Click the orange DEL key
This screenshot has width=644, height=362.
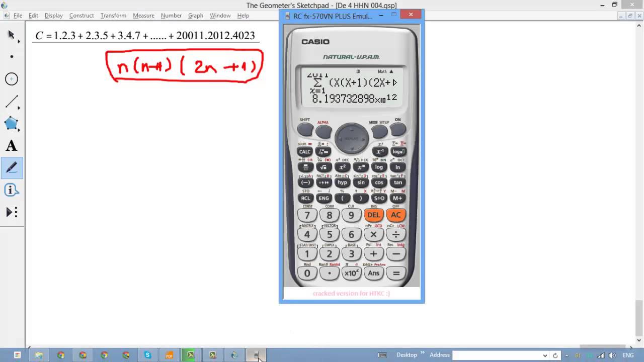coord(373,215)
